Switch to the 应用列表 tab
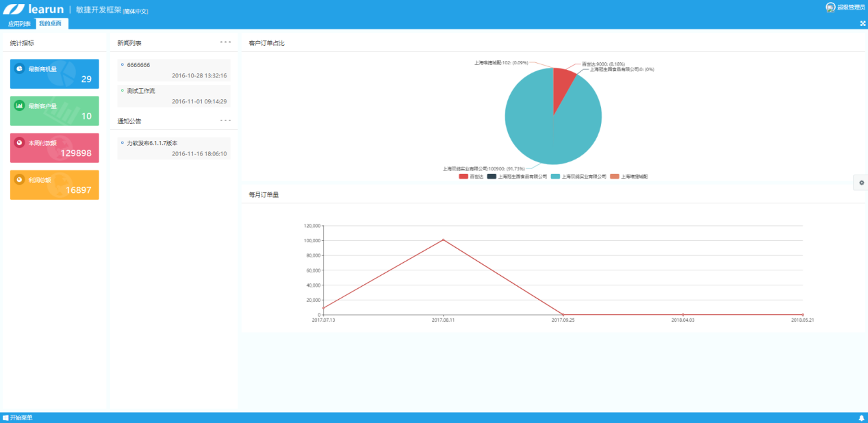The height and width of the screenshot is (423, 868). click(19, 23)
